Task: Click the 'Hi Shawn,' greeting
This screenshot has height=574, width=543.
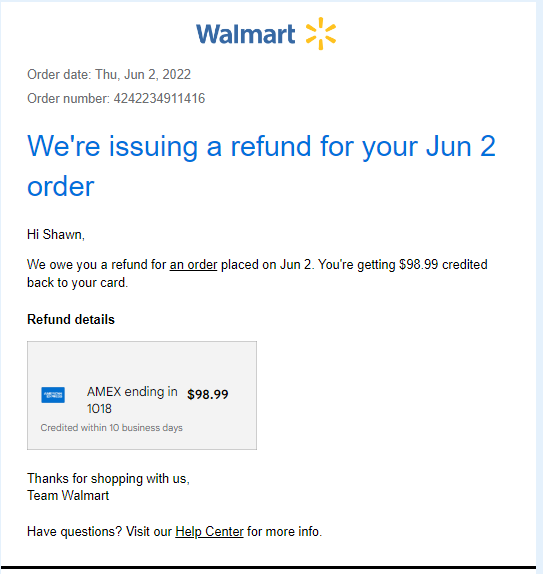Action: coord(56,234)
